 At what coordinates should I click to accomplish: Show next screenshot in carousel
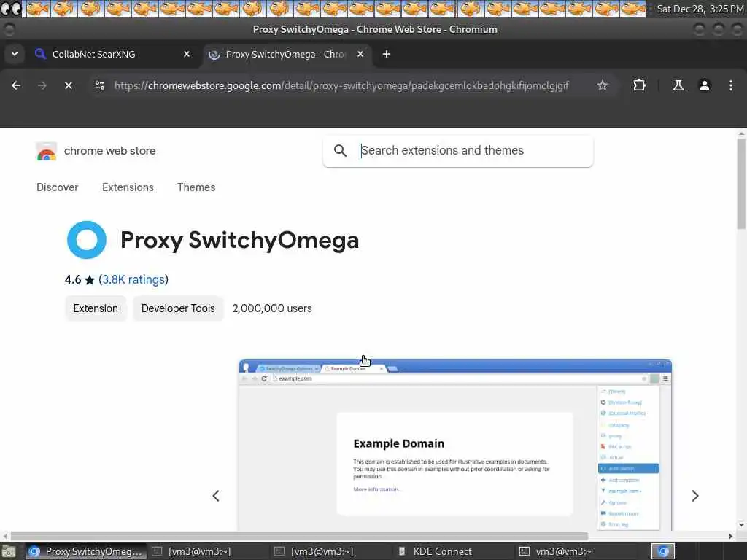pos(695,496)
